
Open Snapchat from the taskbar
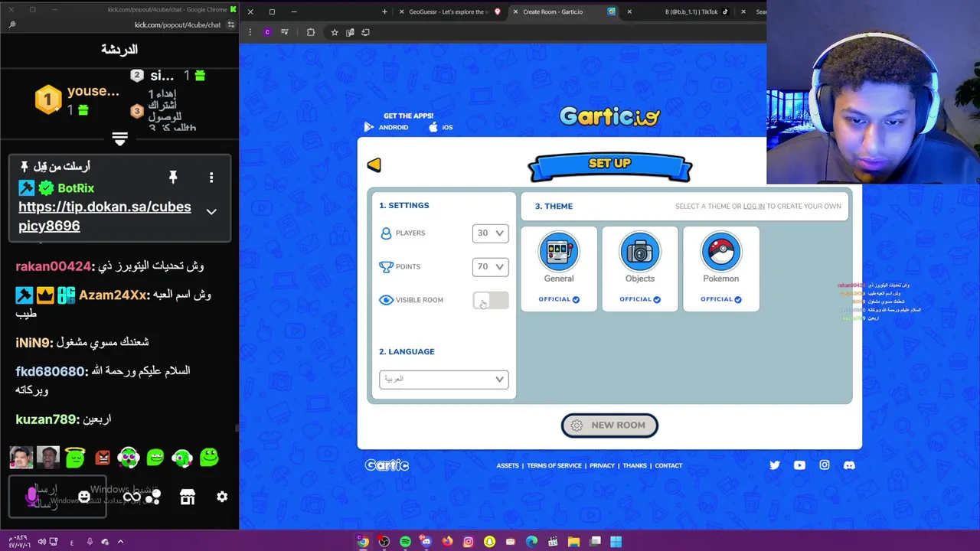point(489,542)
